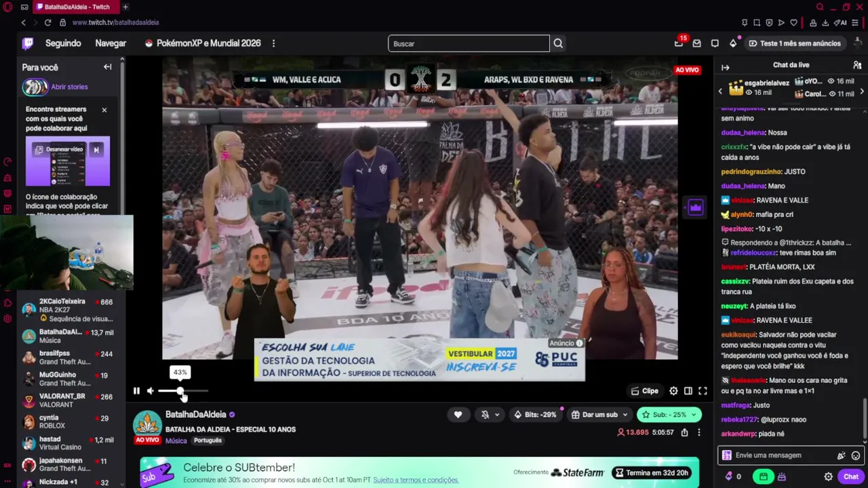This screenshot has width=868, height=488.
Task: Reload the Twitch page
Action: [47, 22]
